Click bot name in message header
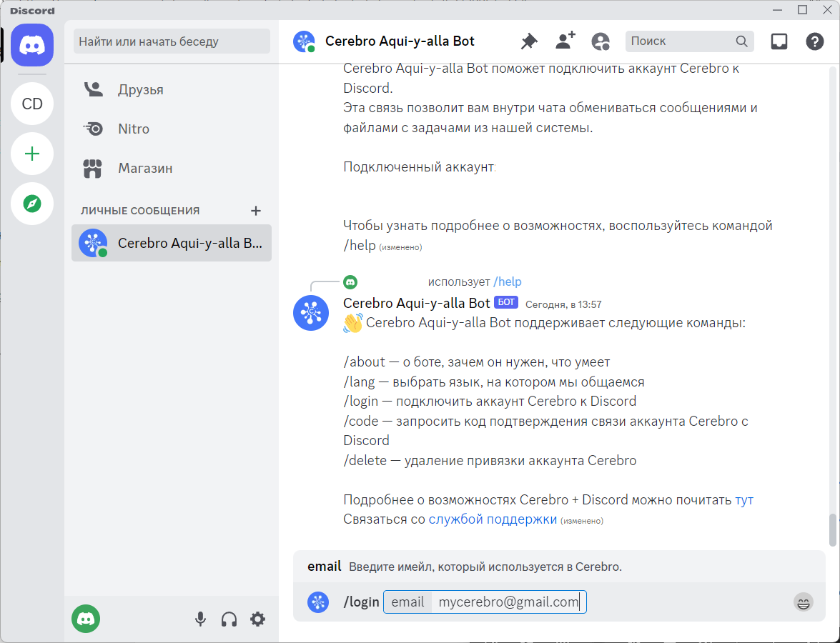The image size is (840, 643). pos(416,303)
